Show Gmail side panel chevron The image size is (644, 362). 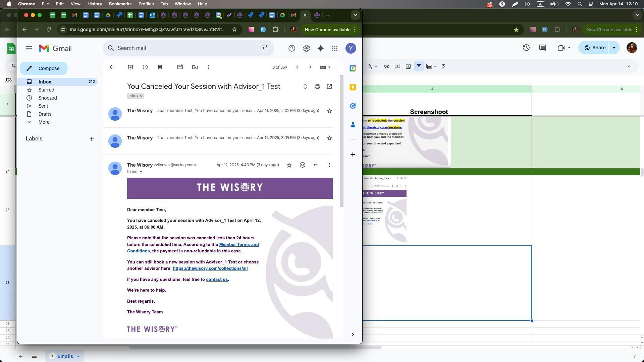[x=353, y=335]
